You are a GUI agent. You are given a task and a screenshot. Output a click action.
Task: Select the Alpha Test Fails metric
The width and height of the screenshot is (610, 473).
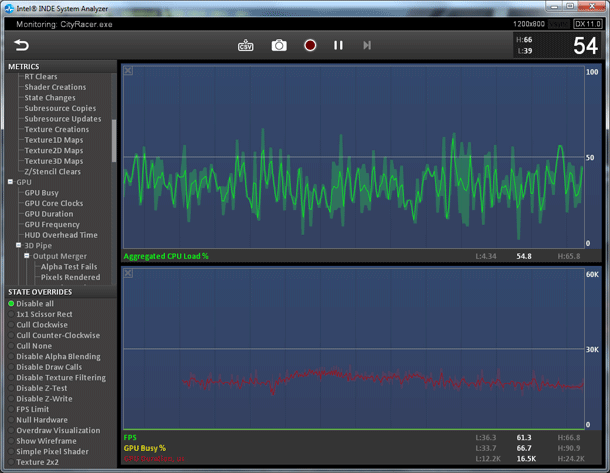[69, 267]
